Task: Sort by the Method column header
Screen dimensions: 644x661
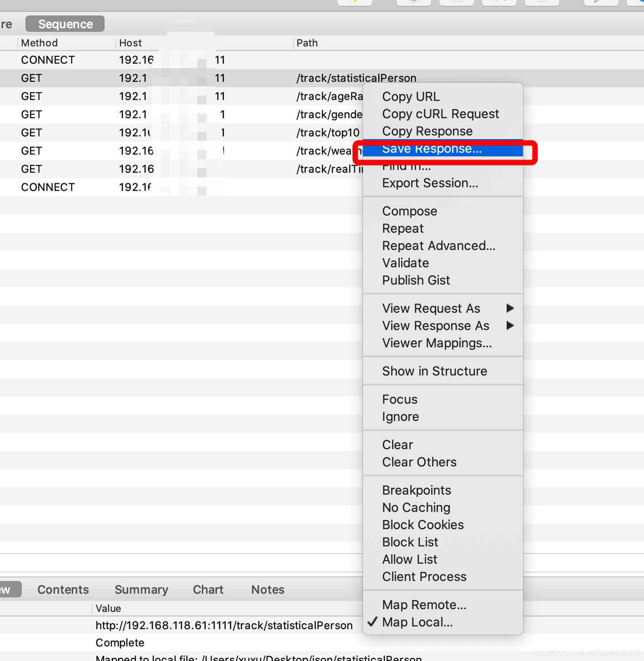Action: point(40,43)
